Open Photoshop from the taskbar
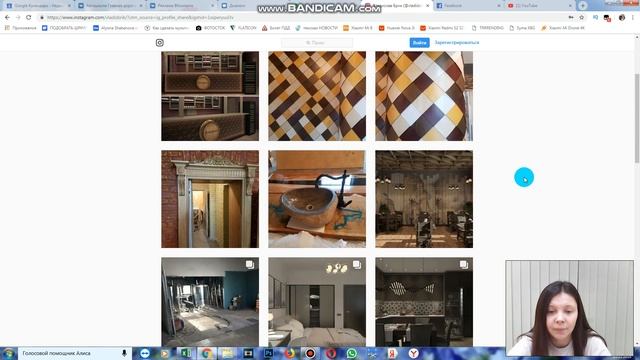Image resolution: width=640 pixels, height=360 pixels. (x=269, y=353)
